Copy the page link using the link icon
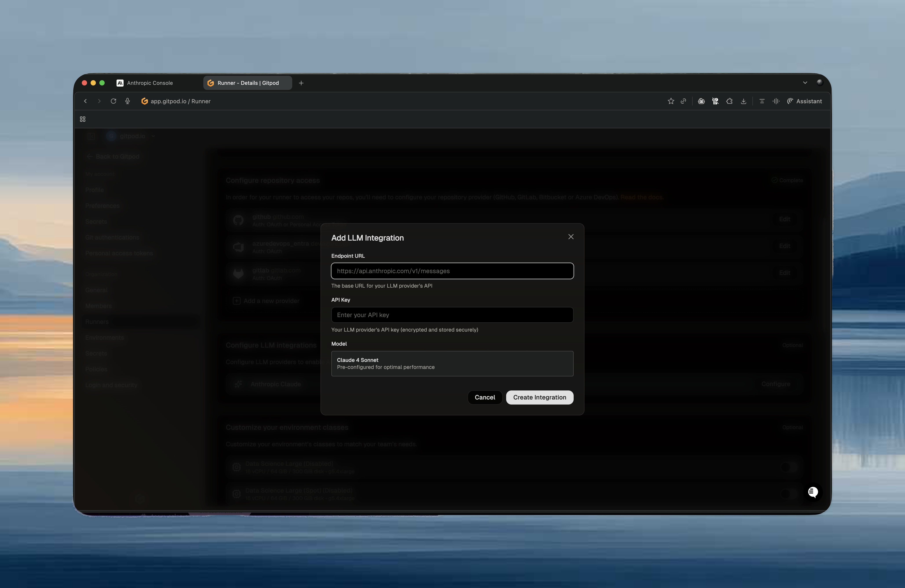Image resolution: width=905 pixels, height=588 pixels. (683, 101)
